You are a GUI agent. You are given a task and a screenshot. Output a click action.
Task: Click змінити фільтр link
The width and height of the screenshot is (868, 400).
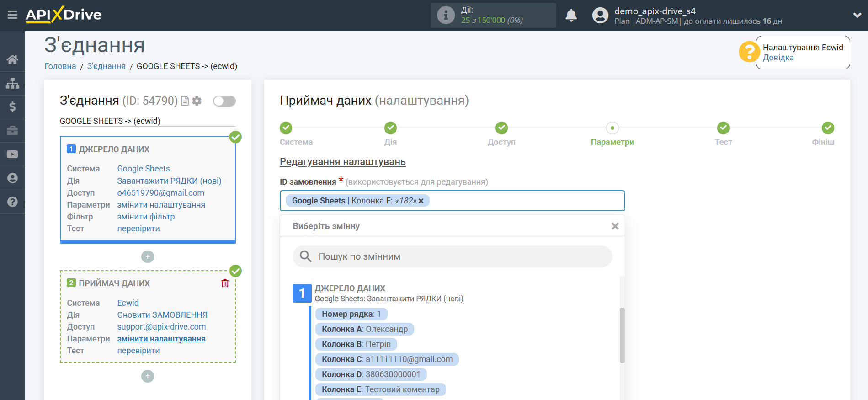coord(146,217)
